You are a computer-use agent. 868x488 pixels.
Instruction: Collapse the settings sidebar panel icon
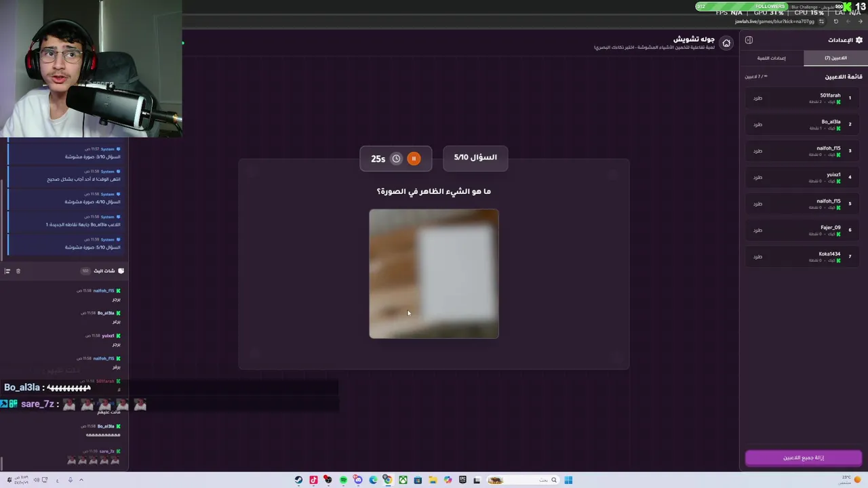[x=749, y=40]
